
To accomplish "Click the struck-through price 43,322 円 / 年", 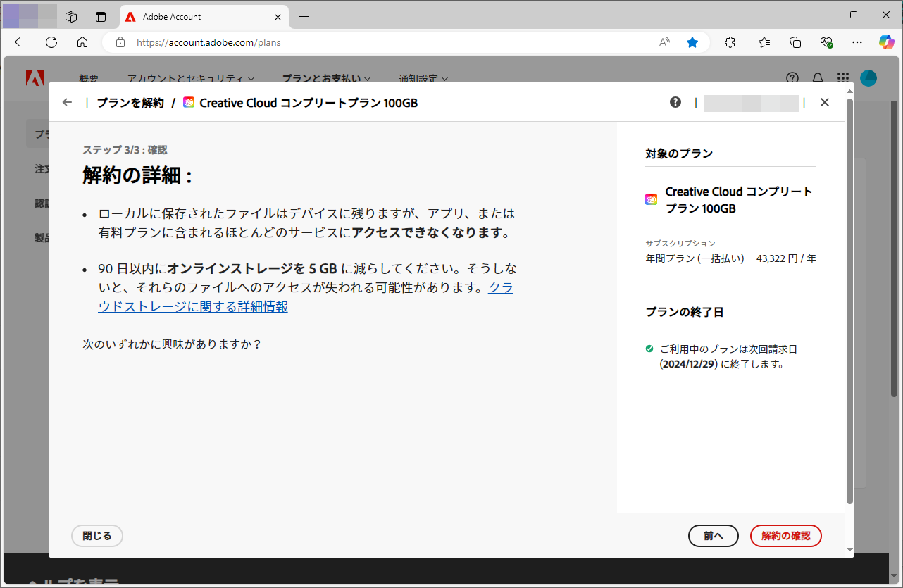I will tap(786, 258).
